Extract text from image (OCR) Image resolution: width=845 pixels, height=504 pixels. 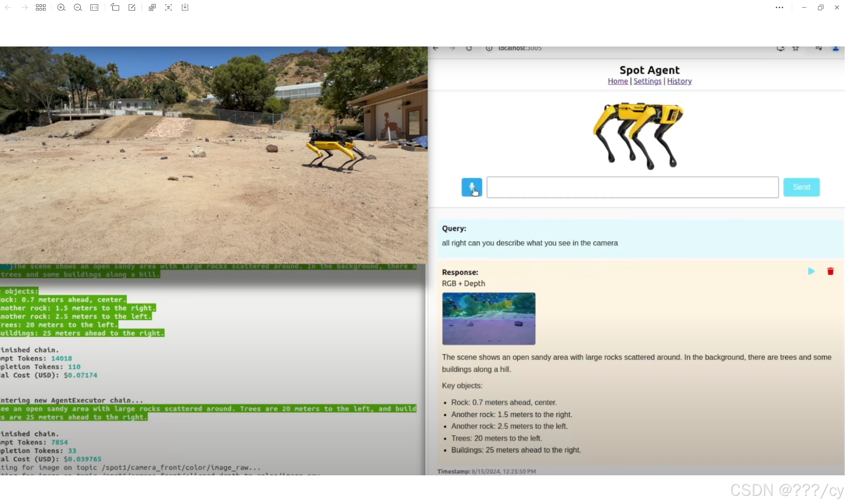pos(169,8)
